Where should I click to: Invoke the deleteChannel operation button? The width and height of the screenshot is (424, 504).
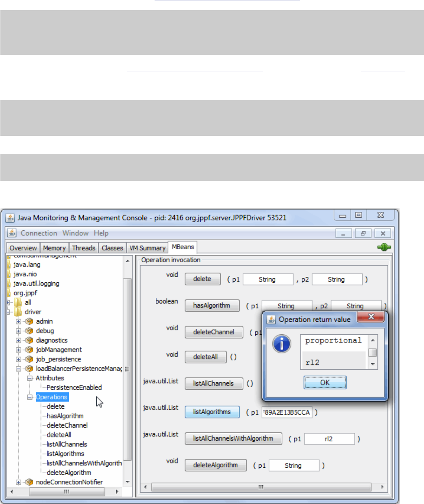click(x=214, y=332)
